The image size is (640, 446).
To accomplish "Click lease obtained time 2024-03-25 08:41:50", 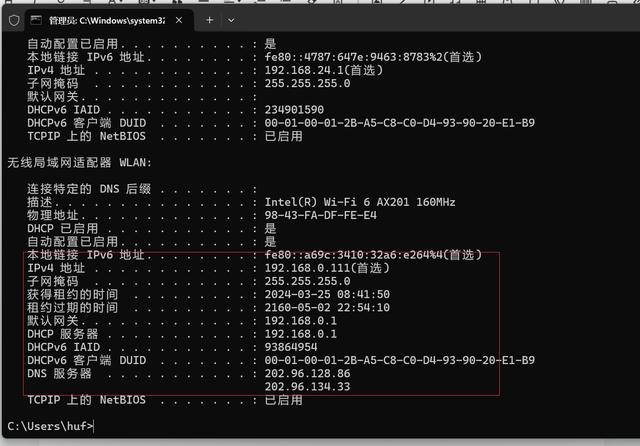I will click(x=327, y=294).
